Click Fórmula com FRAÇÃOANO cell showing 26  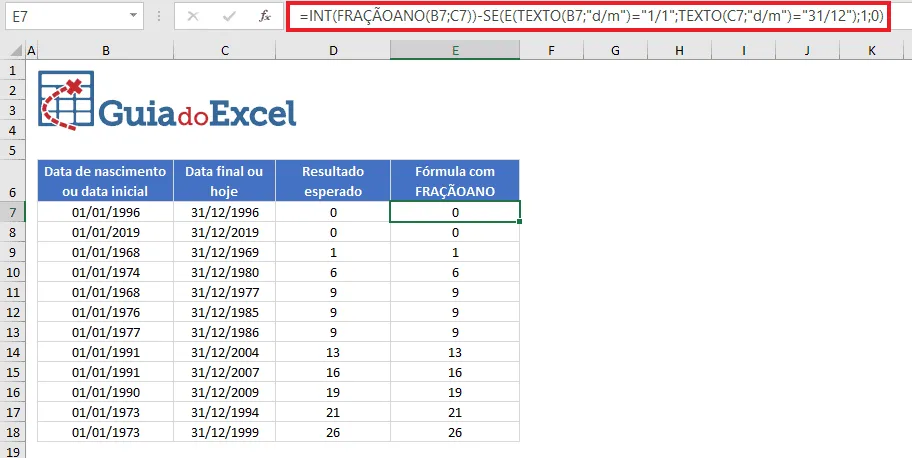click(455, 432)
